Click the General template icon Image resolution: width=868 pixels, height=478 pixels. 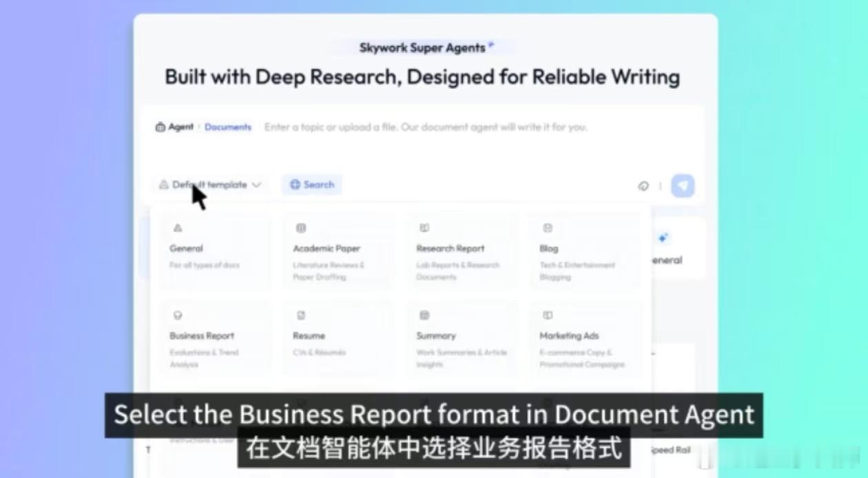point(178,228)
